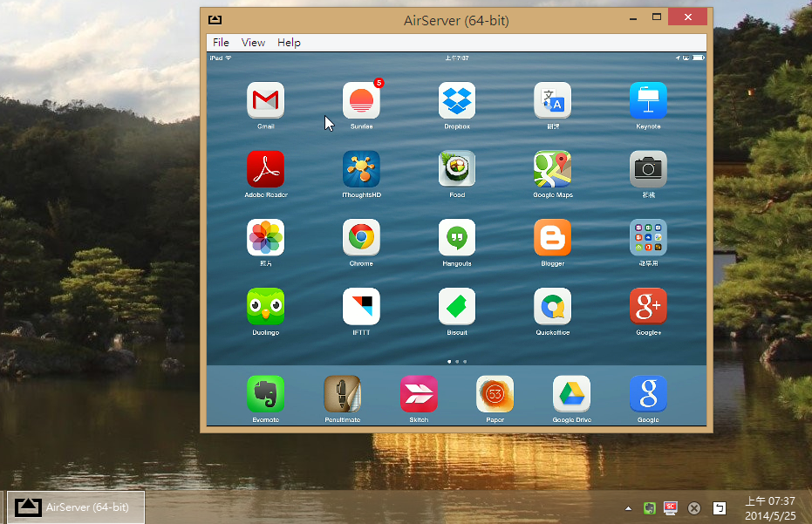
Task: Maximize the AirServer window
Action: click(x=656, y=17)
